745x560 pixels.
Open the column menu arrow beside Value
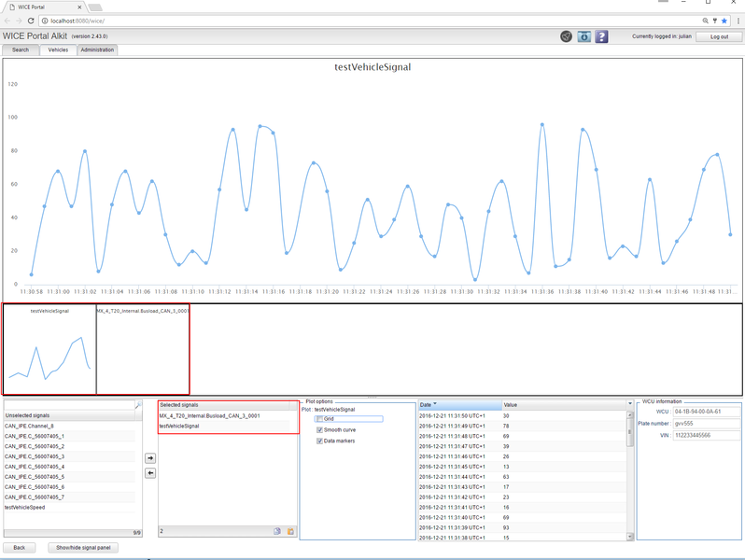tap(628, 405)
